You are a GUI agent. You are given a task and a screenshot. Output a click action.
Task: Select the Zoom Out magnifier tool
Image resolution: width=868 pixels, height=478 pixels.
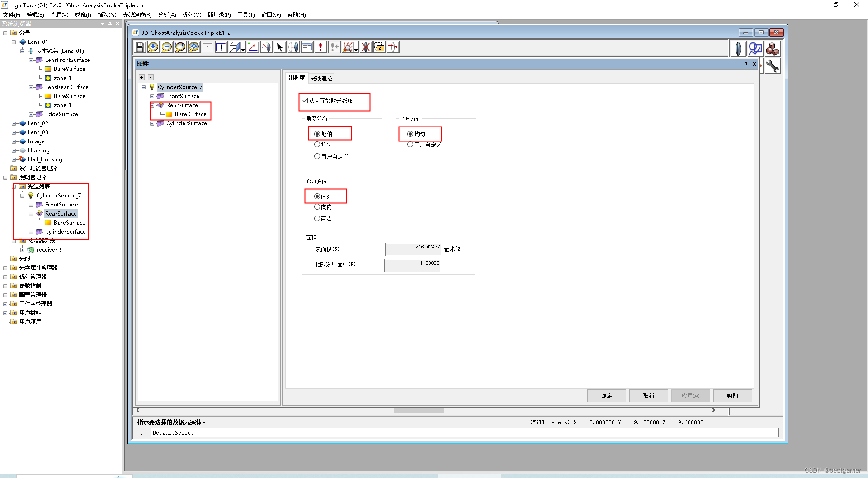pos(167,47)
